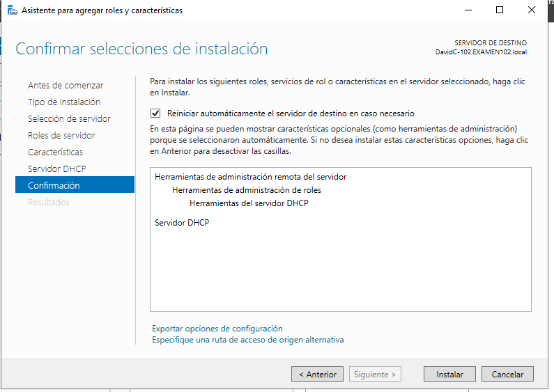
Task: Click the DavidC-102.EXAMEN102.local server name
Action: [x=481, y=52]
